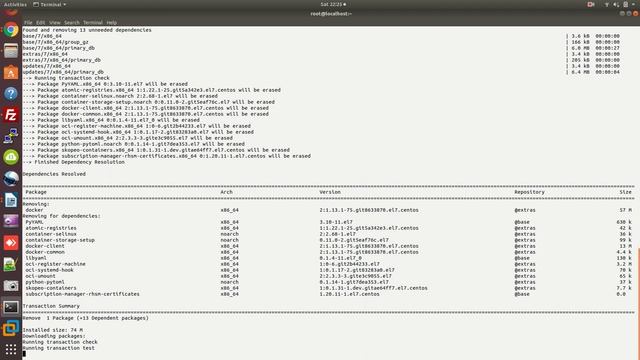Screen dimensions: 640x360
Task: Click 'libyaml' in the package table
Action: pos(36,258)
